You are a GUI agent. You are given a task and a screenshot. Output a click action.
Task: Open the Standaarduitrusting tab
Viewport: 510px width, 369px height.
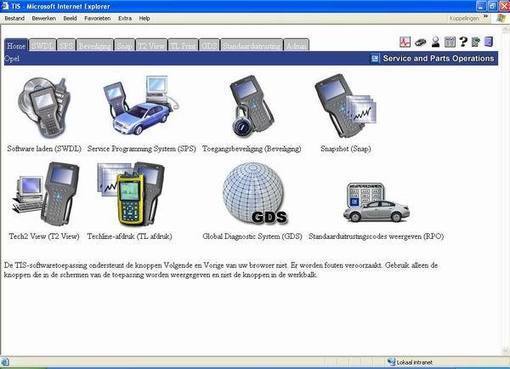pyautogui.click(x=252, y=45)
